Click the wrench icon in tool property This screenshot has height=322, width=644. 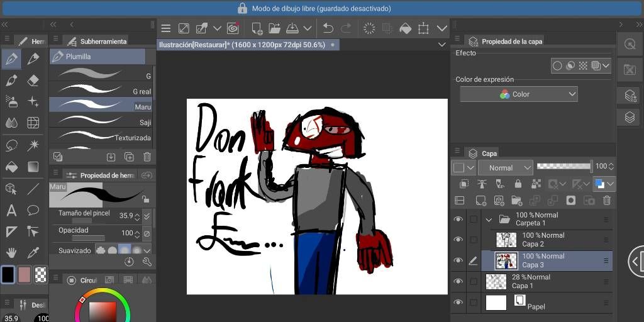[x=147, y=262]
